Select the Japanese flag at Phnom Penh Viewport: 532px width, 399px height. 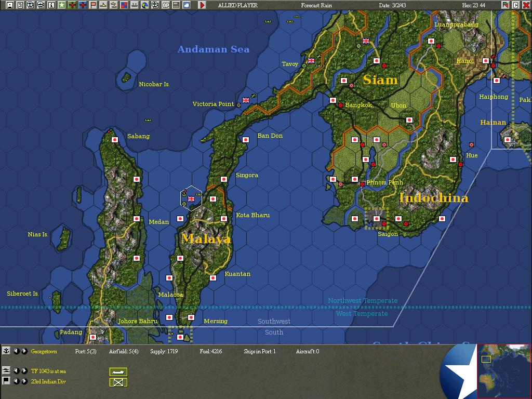coord(355,179)
